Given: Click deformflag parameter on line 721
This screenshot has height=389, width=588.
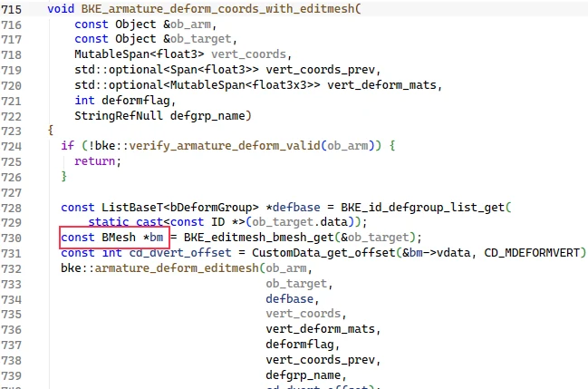Looking at the screenshot, I should point(136,101).
